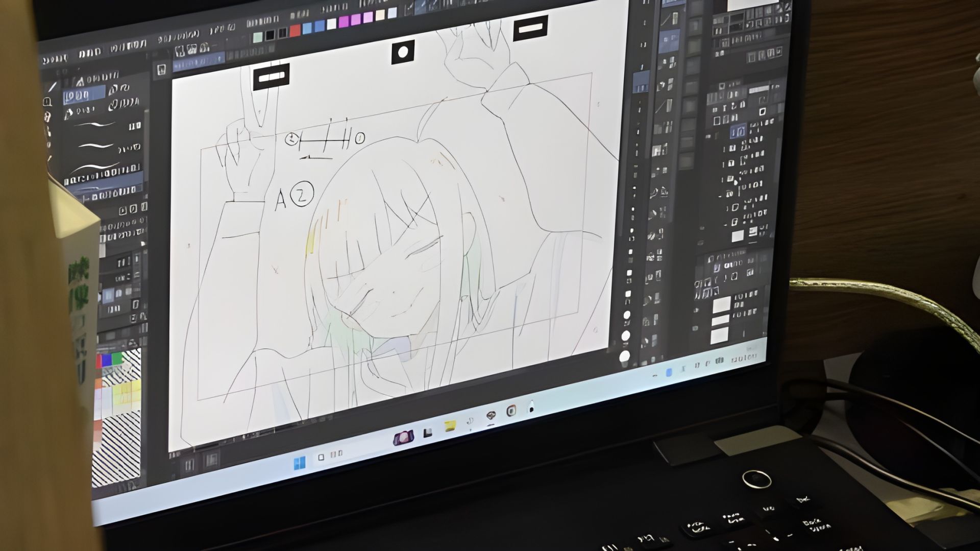Screen dimensions: 980x551
Task: Click the right-hand icon below the canvas bottom-left corner
Action: click(211, 460)
